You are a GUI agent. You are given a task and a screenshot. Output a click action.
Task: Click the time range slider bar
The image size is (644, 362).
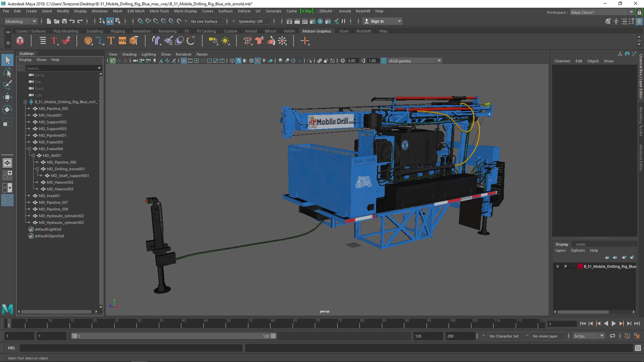[174, 336]
